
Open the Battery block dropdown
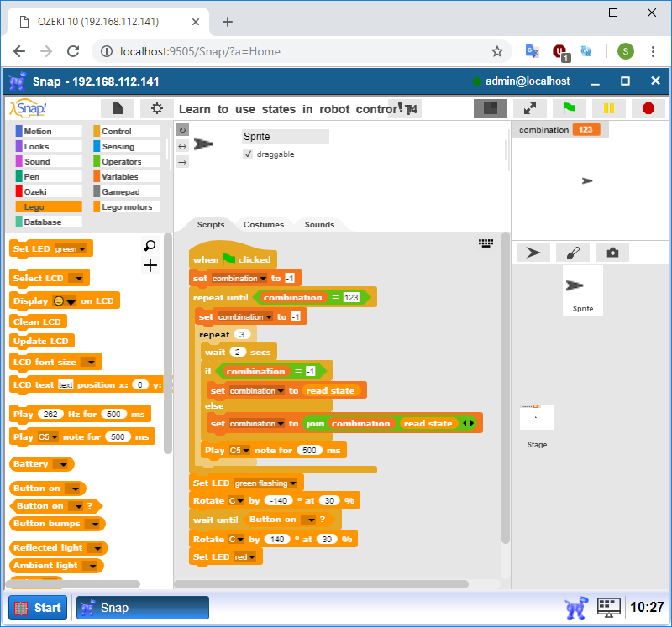pos(63,464)
